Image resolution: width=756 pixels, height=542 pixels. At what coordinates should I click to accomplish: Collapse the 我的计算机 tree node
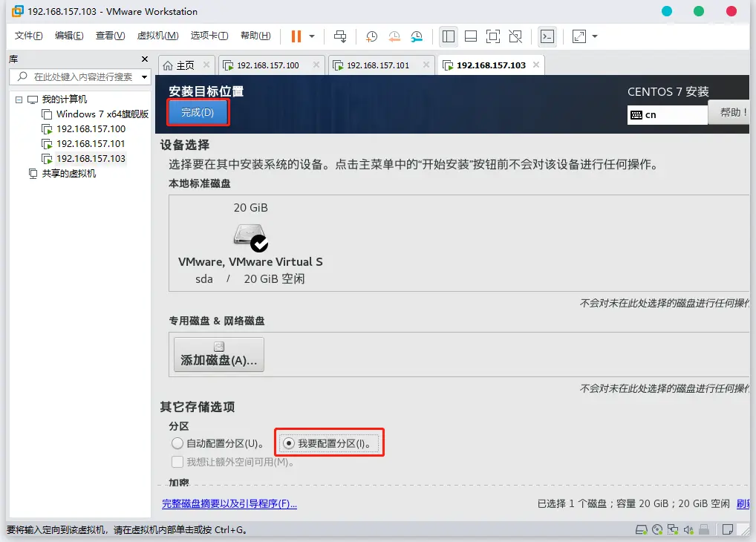[x=19, y=99]
